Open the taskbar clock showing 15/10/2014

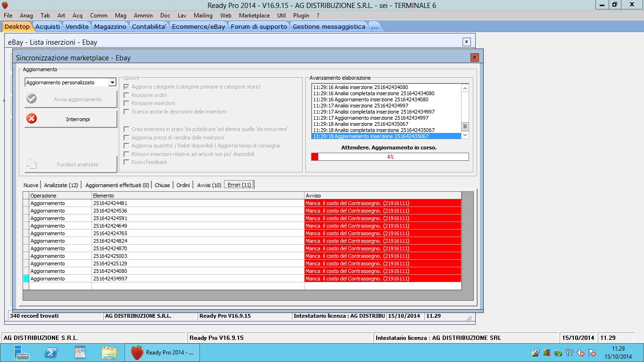pyautogui.click(x=618, y=353)
